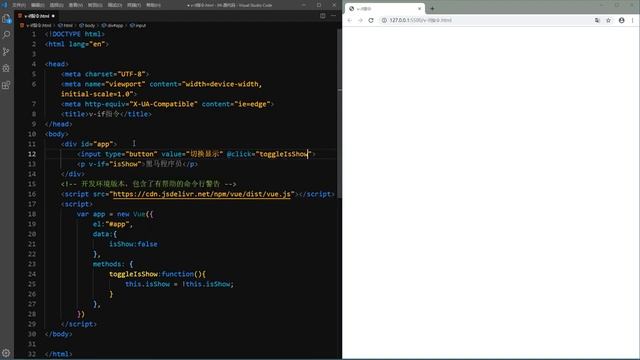Viewport: 640px width, 360px height.
Task: Open the 查看(V) menu in VS Code
Action: click(76, 5)
